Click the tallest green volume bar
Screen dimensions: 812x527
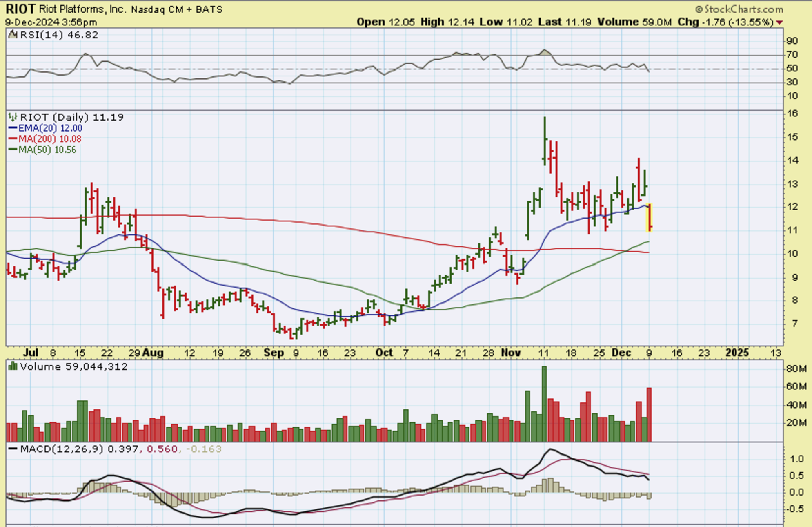(544, 404)
